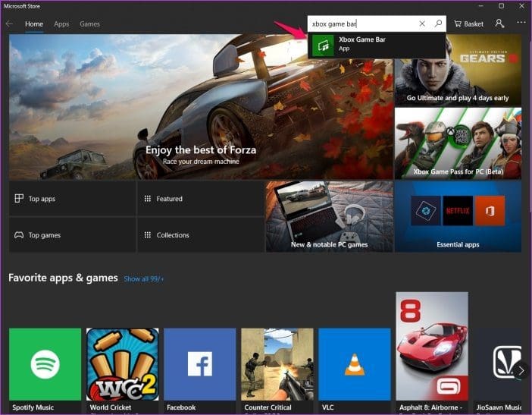Close the Microsoft Store window
The image size is (532, 415).
[x=521, y=6]
